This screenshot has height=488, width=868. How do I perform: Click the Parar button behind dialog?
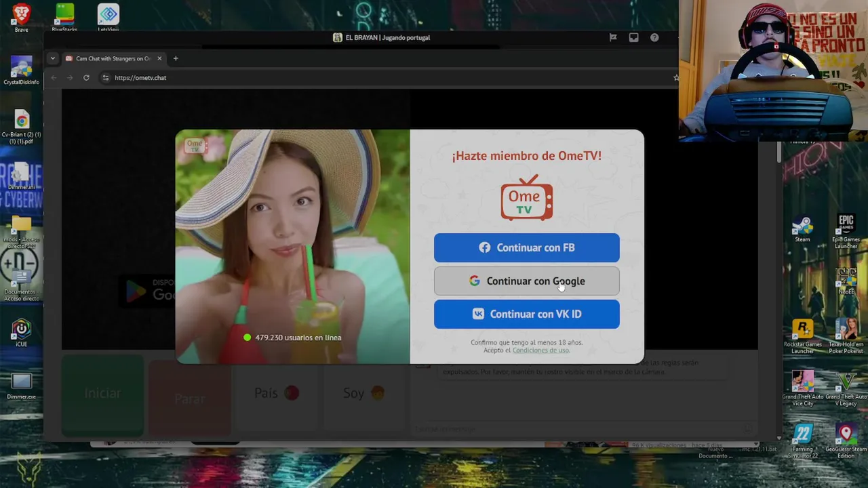(189, 399)
